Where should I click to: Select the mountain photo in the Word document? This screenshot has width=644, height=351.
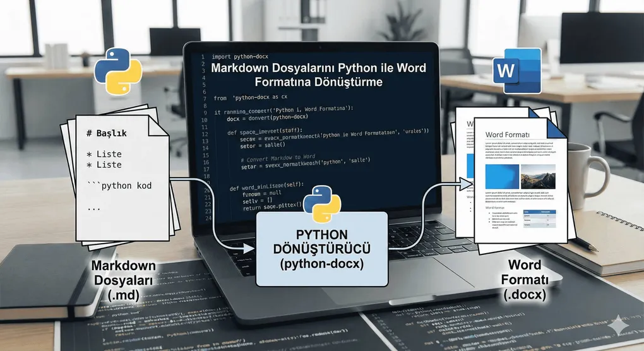pyautogui.click(x=538, y=176)
